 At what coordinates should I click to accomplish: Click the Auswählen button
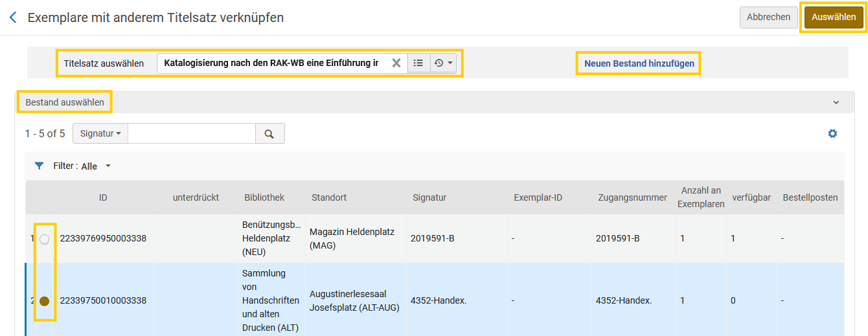834,17
